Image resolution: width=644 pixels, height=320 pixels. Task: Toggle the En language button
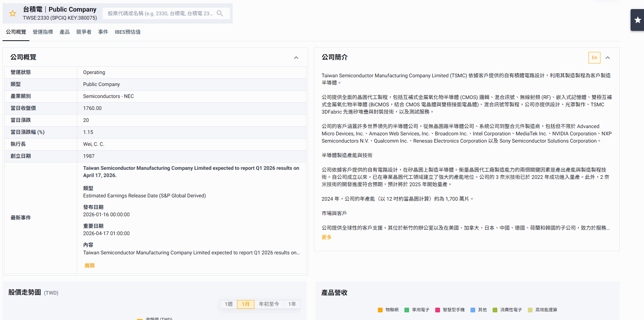click(x=594, y=58)
